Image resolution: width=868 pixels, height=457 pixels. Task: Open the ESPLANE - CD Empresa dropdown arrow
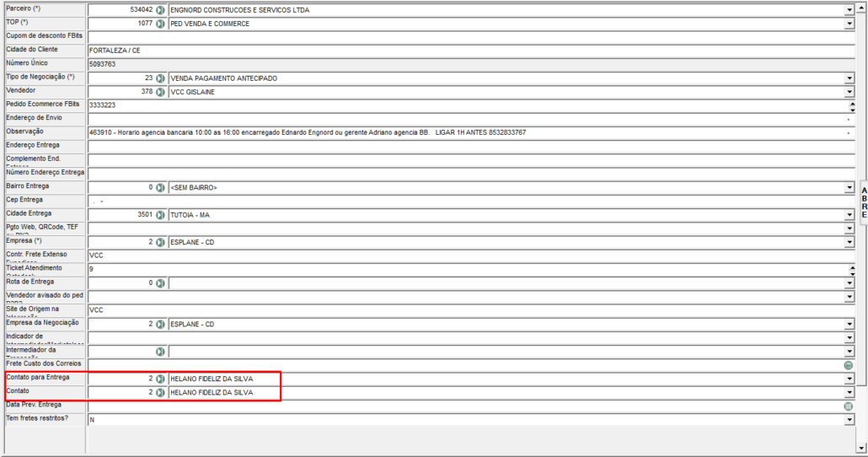tap(849, 242)
